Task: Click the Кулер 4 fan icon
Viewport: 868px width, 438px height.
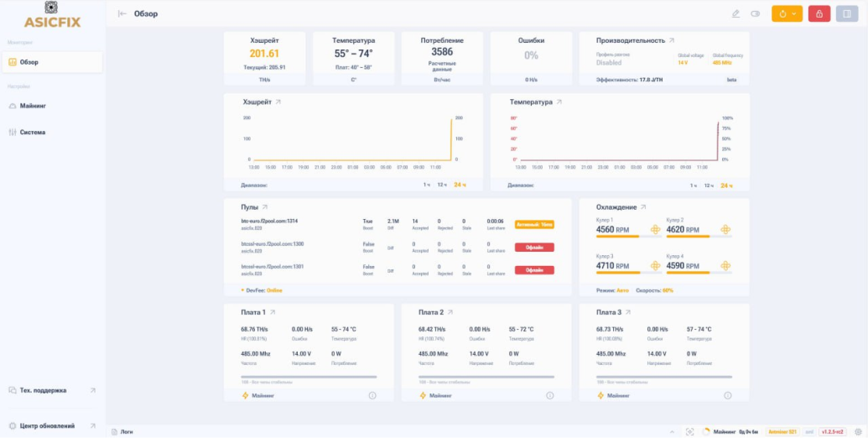Action: click(725, 266)
